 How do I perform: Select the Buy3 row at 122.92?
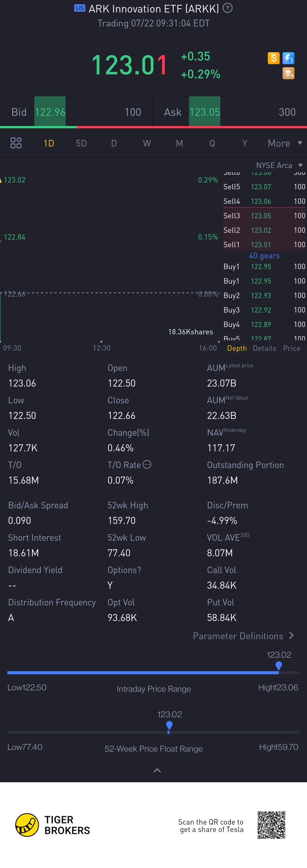coord(264,310)
